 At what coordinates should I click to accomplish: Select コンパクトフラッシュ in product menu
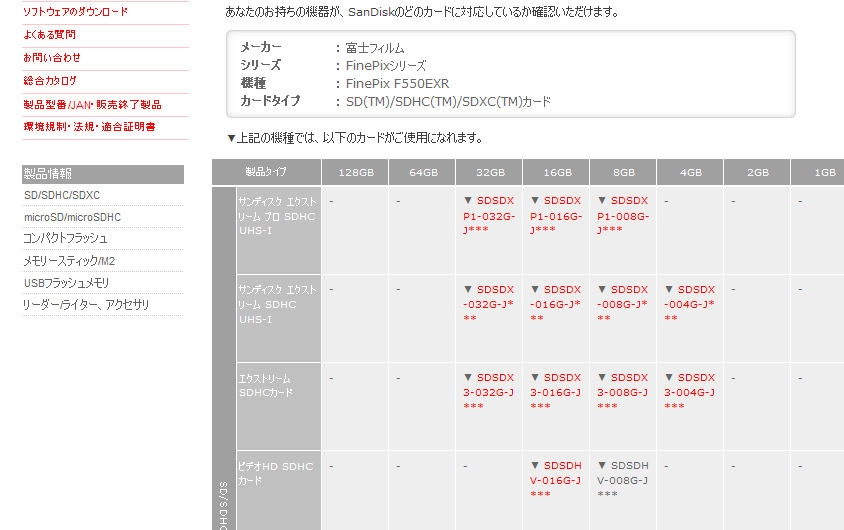(x=65, y=238)
